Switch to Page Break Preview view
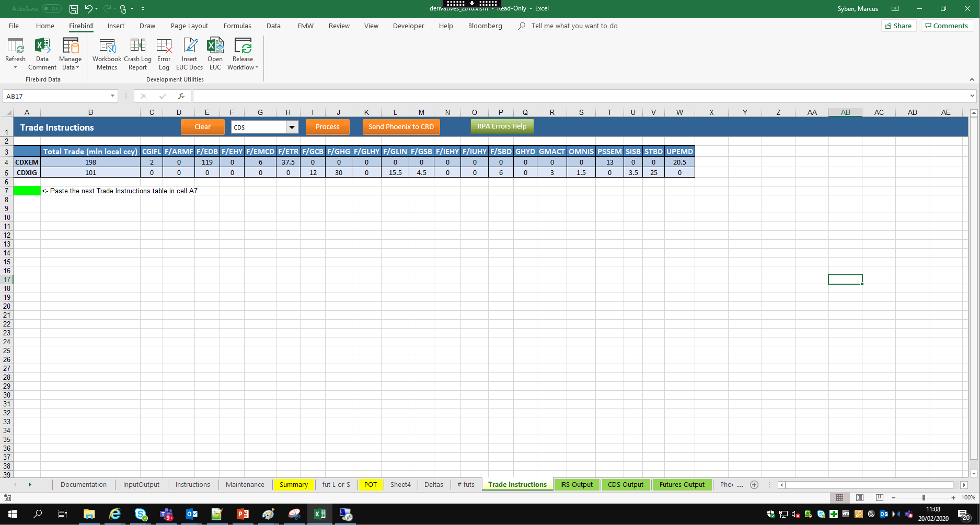 (x=880, y=497)
